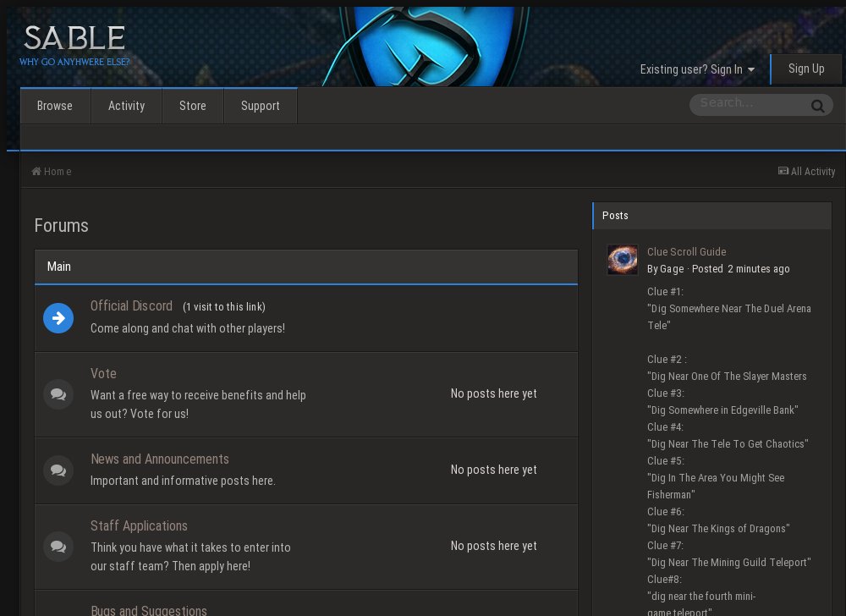This screenshot has width=846, height=616.
Task: Expand the Existing user options chevron
Action: pyautogui.click(x=751, y=71)
